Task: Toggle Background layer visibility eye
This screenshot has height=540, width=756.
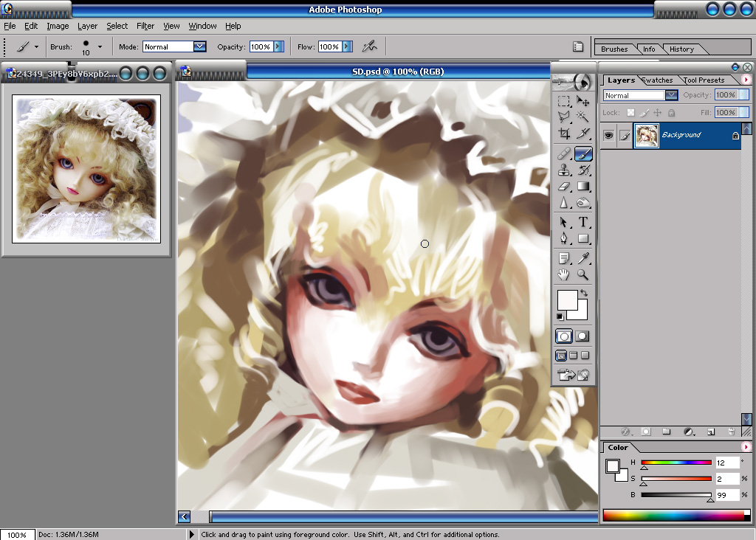Action: tap(608, 135)
